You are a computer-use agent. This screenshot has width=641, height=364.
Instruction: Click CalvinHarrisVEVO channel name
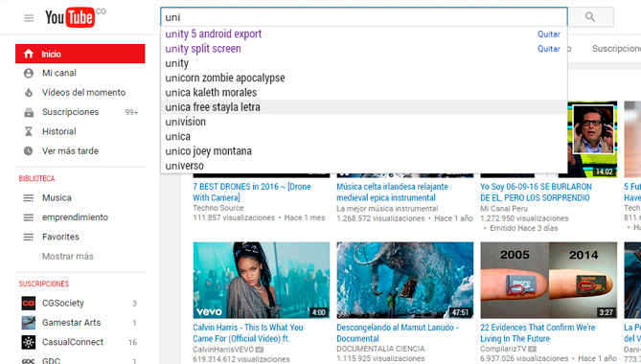tap(223, 350)
